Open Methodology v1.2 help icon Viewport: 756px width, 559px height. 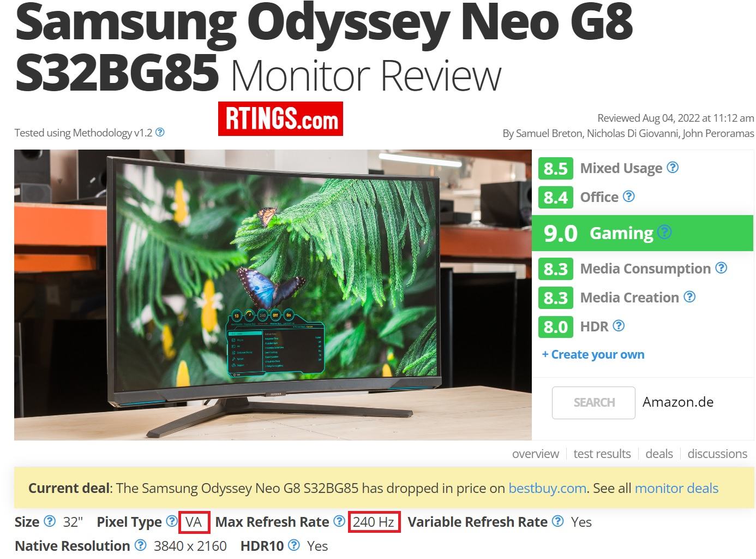coord(160,132)
